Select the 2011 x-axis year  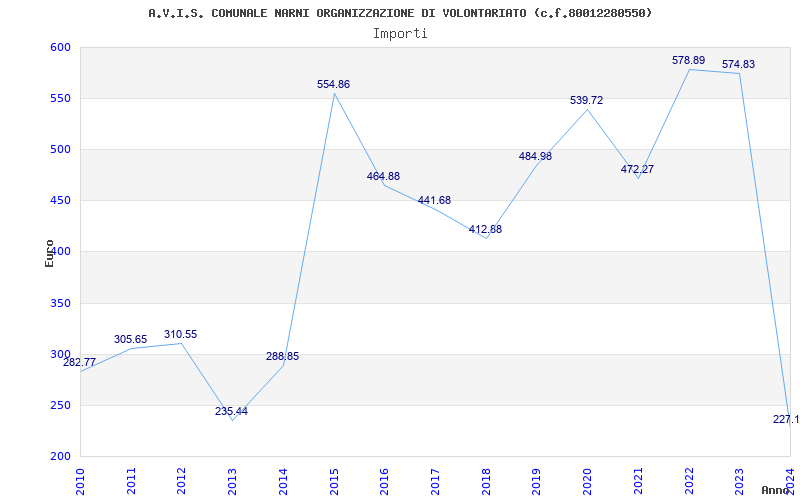coord(131,481)
